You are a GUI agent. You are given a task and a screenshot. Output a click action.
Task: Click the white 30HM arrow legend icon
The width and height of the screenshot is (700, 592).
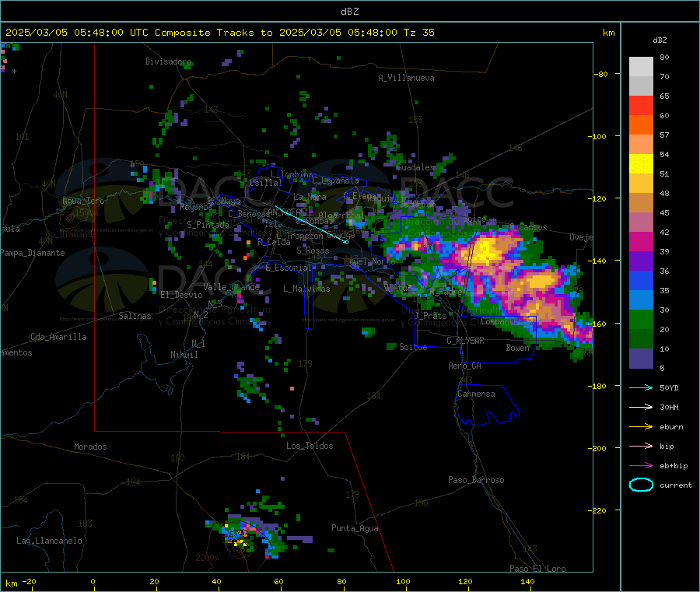pos(641,407)
